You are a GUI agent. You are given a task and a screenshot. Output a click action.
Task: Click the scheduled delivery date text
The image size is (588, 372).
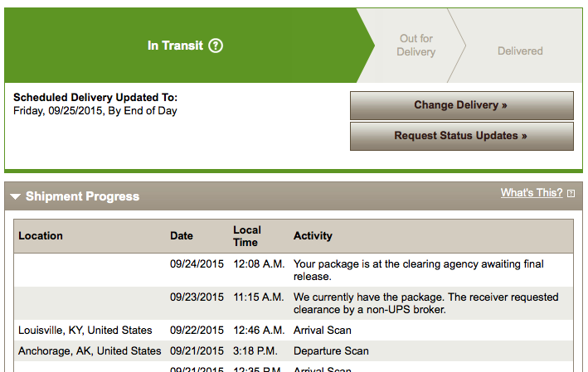pyautogui.click(x=95, y=111)
